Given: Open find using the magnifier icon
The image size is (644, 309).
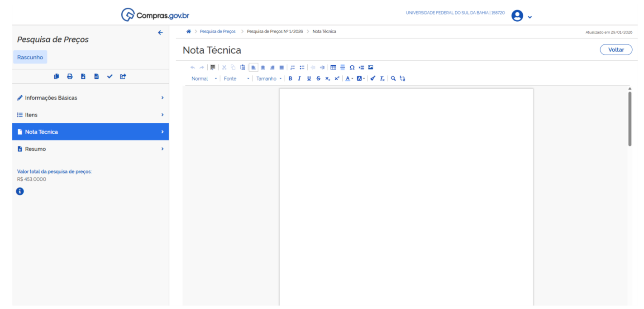Looking at the screenshot, I should coord(393,78).
